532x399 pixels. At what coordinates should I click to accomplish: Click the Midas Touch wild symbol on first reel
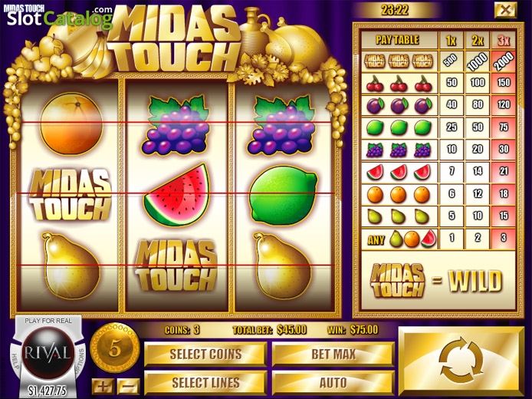click(x=71, y=195)
